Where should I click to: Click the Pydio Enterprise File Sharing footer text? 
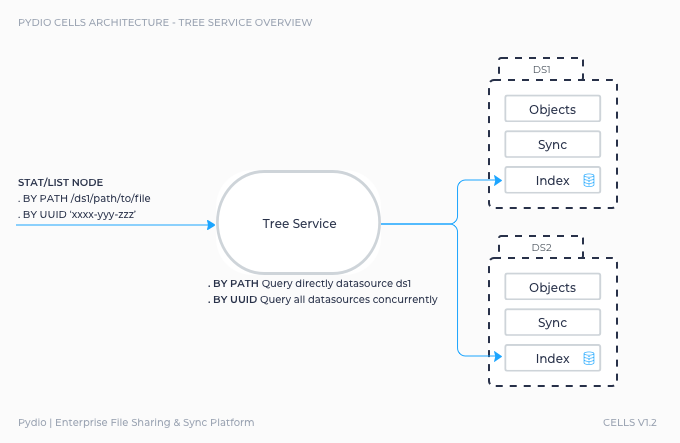pos(136,422)
